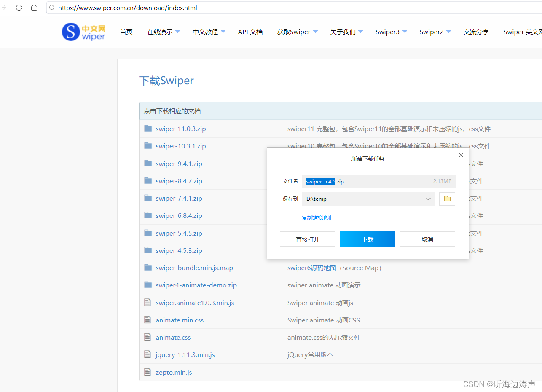Open the animate.css file link
The image size is (542, 392).
(x=173, y=338)
